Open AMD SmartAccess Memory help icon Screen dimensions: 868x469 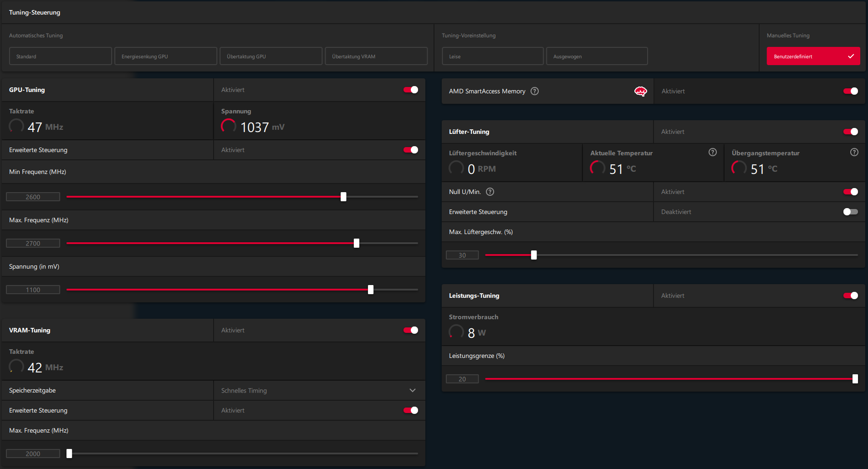coord(535,91)
